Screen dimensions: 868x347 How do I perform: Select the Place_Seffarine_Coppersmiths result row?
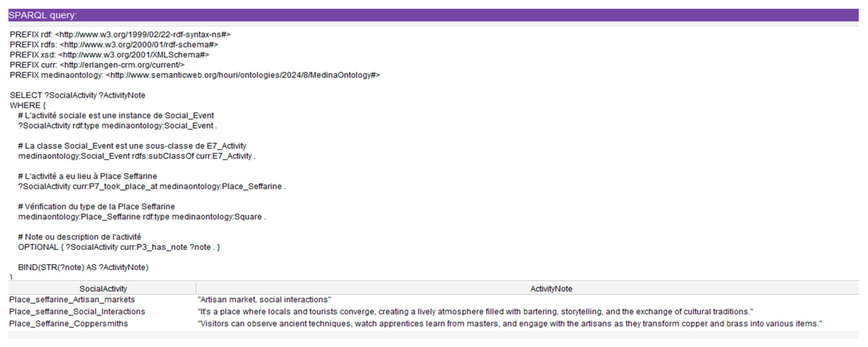tap(68, 324)
